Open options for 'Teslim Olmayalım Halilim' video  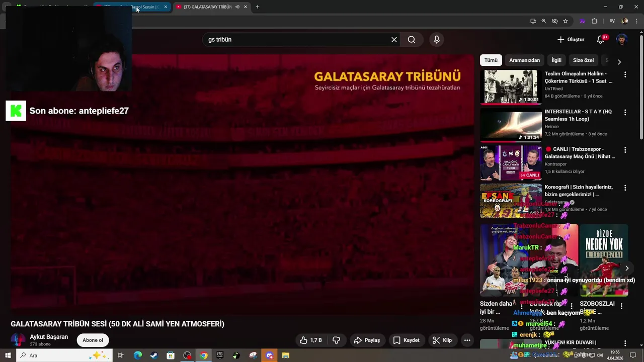625,74
